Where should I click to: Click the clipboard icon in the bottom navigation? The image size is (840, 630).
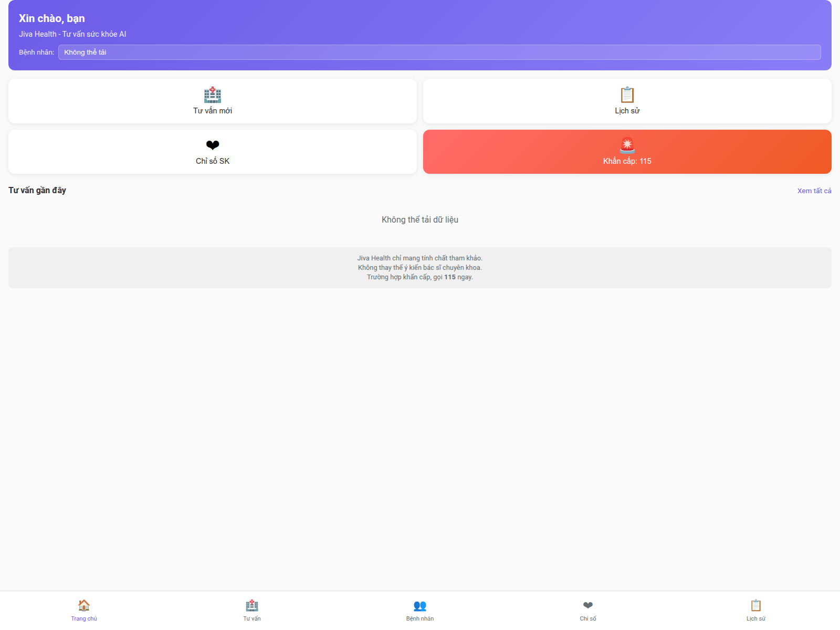pos(756,605)
